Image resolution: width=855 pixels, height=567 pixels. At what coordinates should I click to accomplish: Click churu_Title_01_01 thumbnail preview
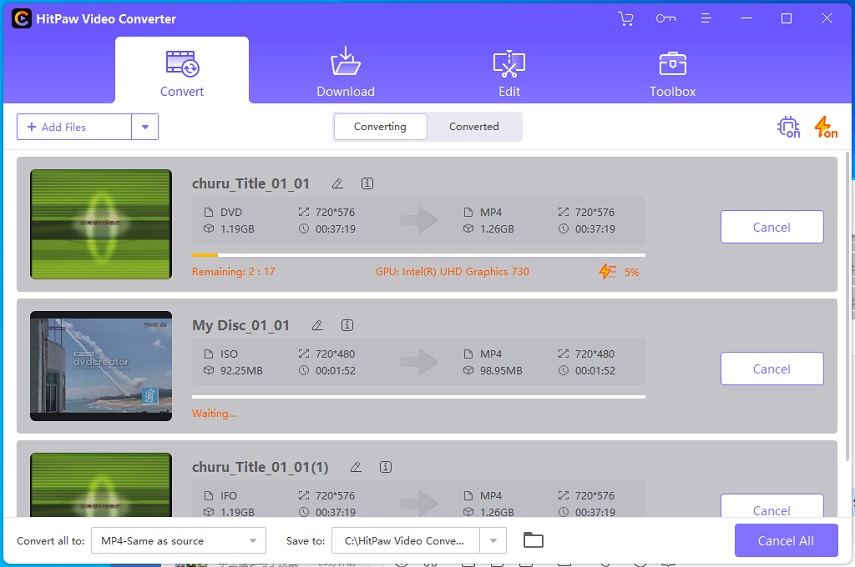(x=101, y=224)
